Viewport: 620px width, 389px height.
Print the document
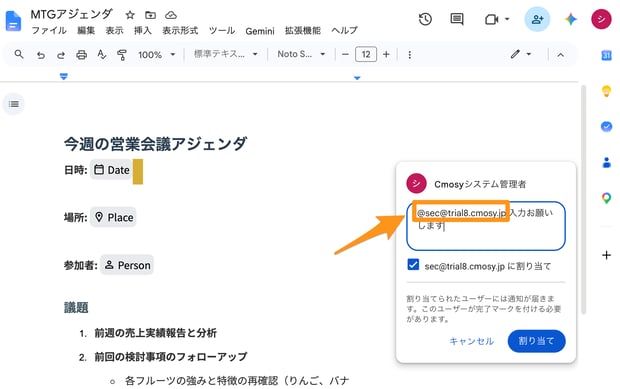(81, 55)
